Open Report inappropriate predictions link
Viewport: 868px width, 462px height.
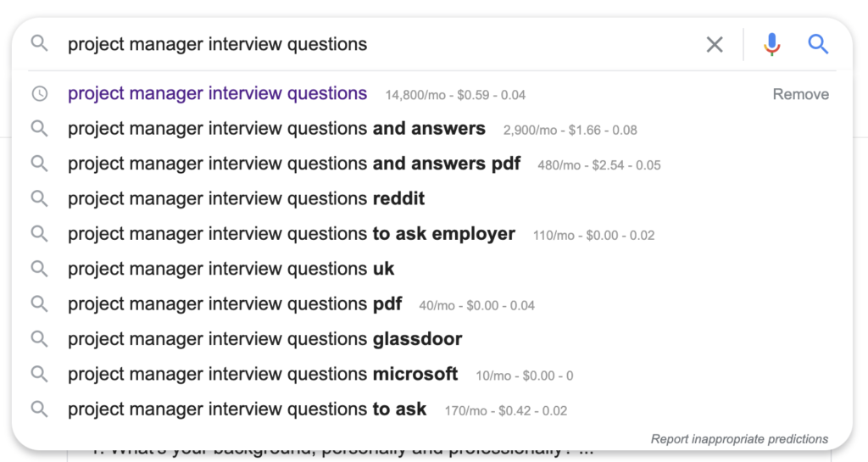tap(739, 439)
